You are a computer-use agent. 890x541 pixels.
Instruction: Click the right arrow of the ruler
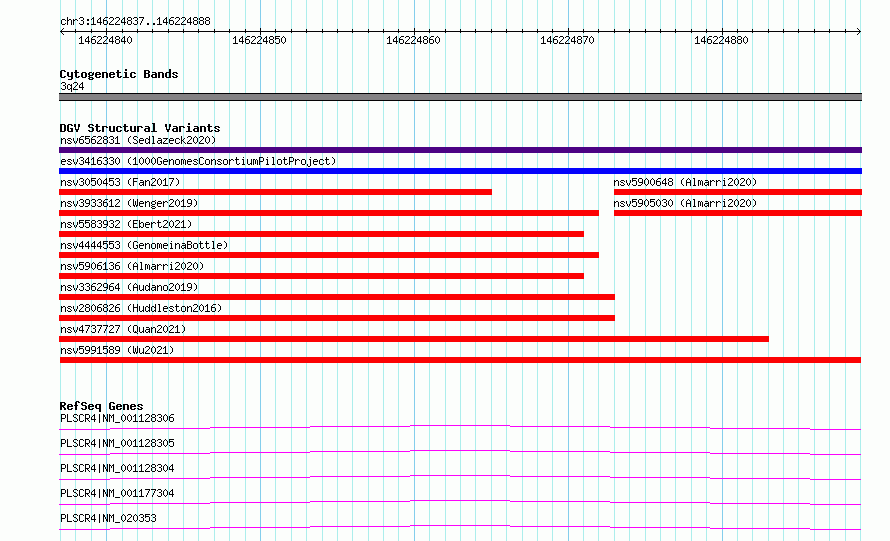tap(859, 32)
